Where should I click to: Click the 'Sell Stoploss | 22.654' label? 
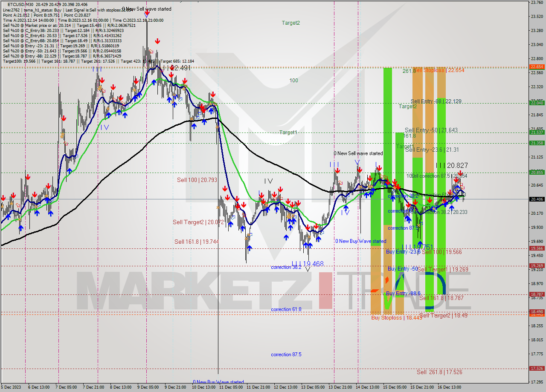(x=439, y=70)
